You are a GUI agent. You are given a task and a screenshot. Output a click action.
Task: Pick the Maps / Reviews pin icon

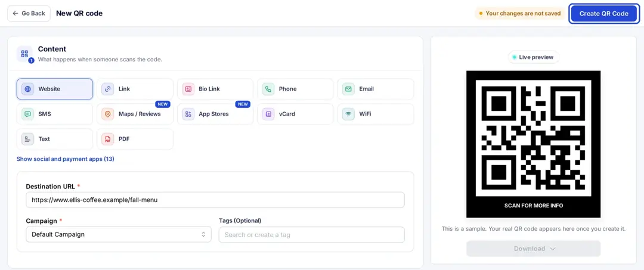coord(107,114)
